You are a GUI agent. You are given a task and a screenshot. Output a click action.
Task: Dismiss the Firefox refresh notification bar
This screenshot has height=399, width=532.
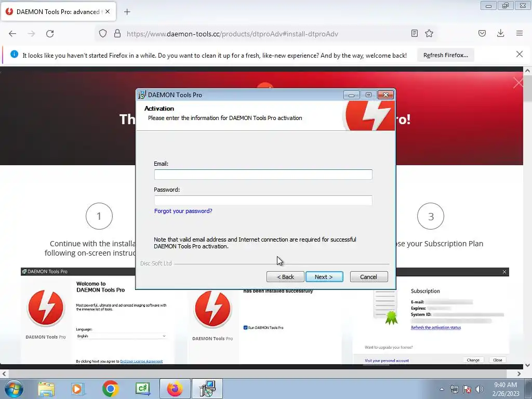(520, 54)
